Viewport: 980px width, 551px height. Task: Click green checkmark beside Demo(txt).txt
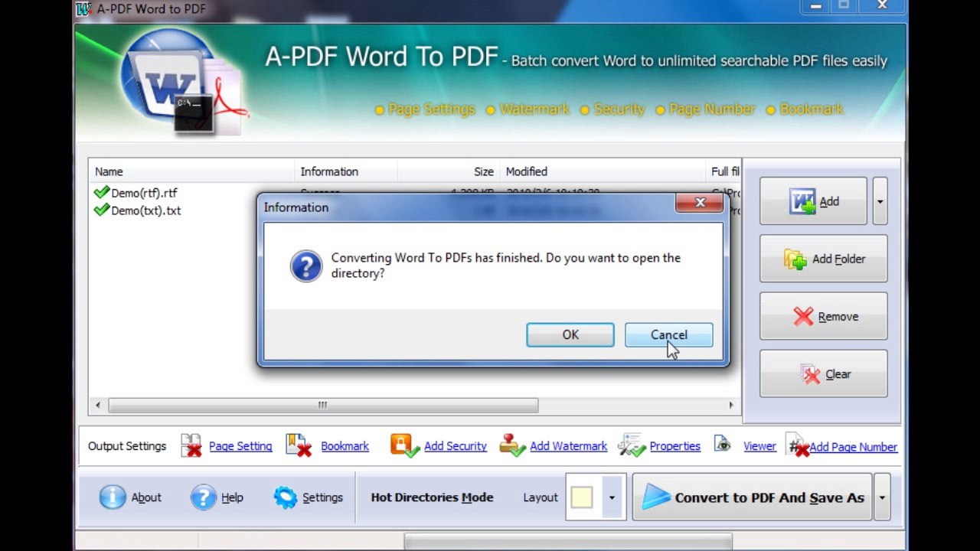(101, 210)
